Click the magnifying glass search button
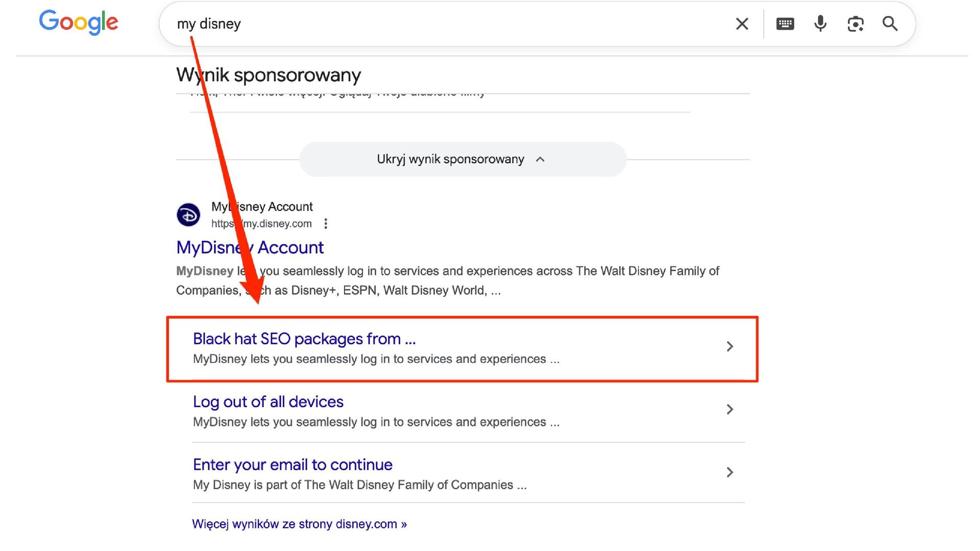 click(x=890, y=24)
